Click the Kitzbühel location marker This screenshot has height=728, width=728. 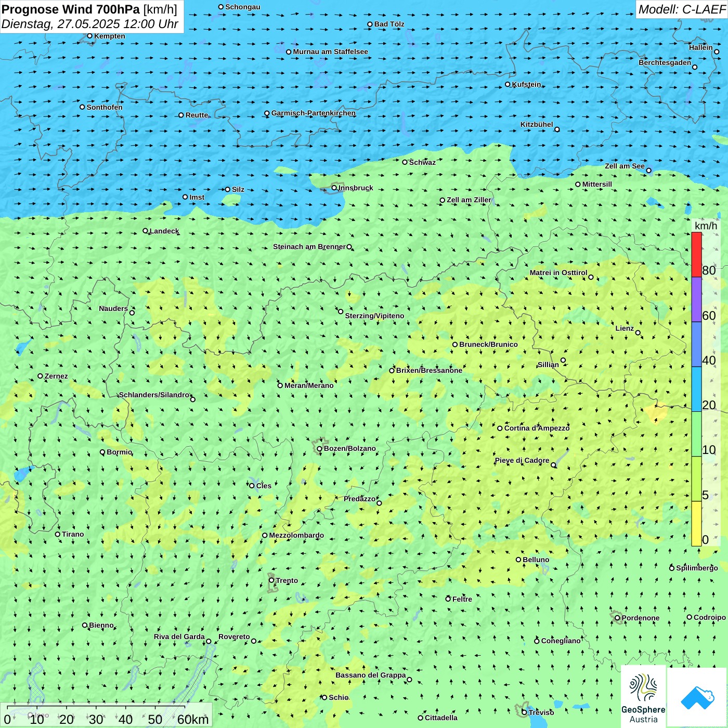[x=557, y=129]
